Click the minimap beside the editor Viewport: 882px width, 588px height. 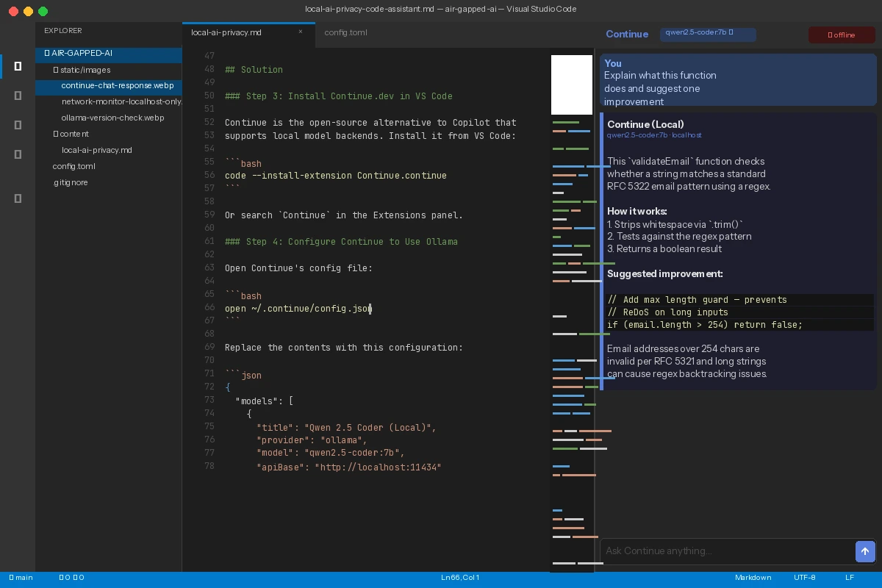573,294
